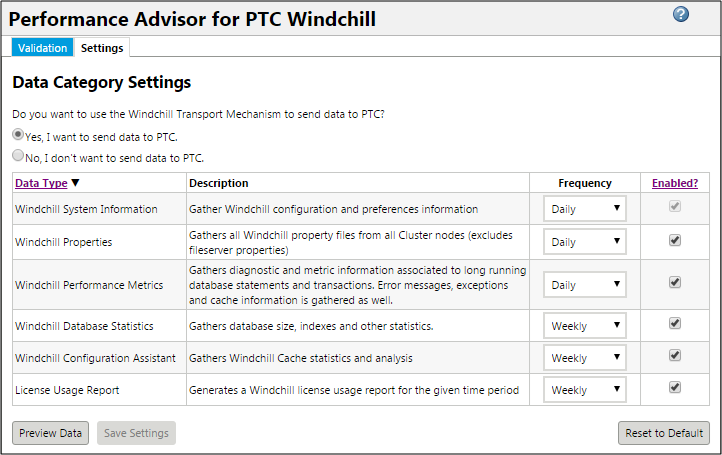Open frequency dropdown for License Usage Report
The width and height of the screenshot is (722, 455).
click(584, 390)
